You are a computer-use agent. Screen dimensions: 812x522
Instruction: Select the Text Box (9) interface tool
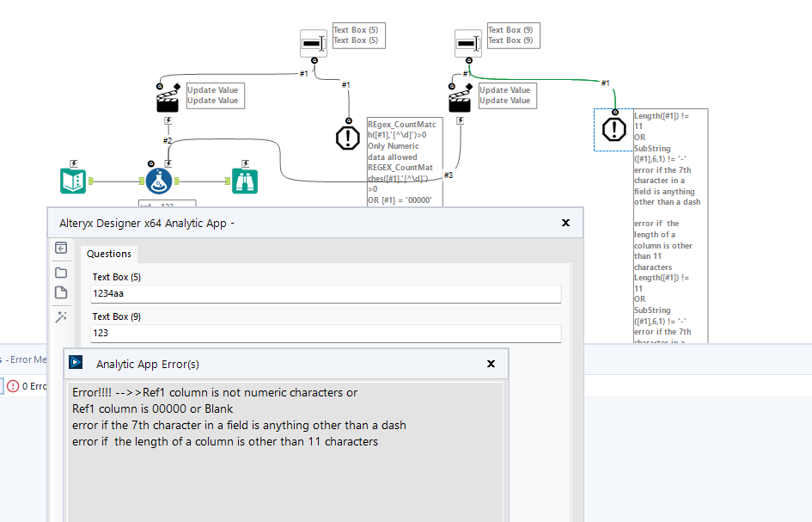(x=468, y=44)
